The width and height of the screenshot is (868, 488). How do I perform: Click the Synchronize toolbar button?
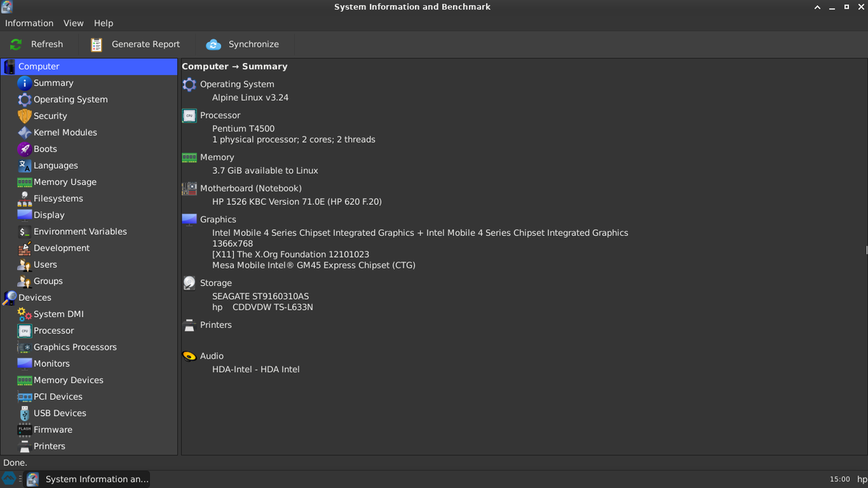(243, 44)
